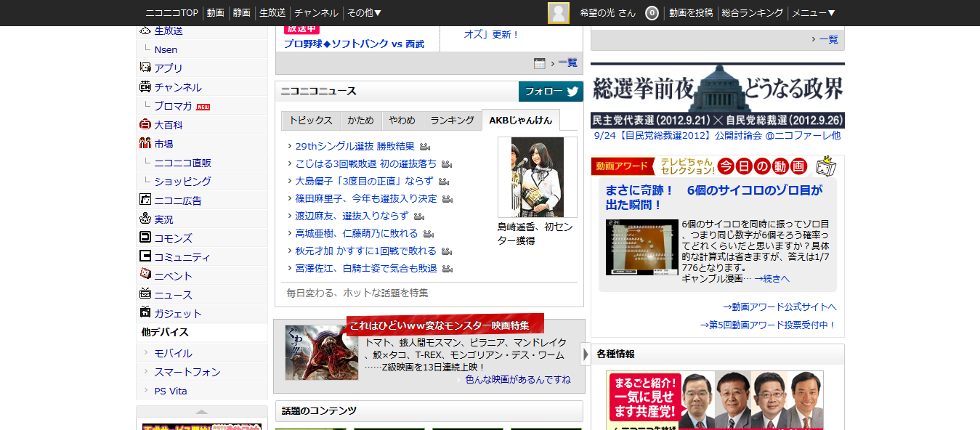This screenshot has height=430, width=980.
Task: Switch to the かため news tab
Action: coord(361,121)
